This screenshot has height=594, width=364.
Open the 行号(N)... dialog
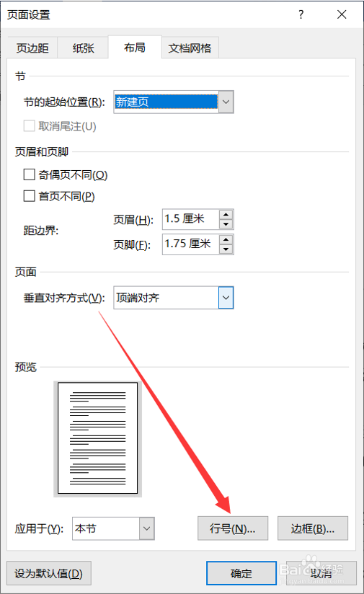click(233, 528)
